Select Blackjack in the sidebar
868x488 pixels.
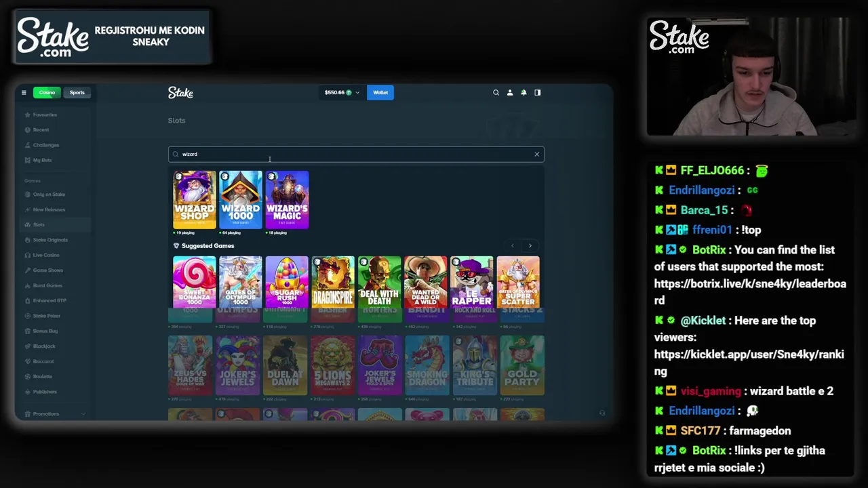click(x=44, y=346)
